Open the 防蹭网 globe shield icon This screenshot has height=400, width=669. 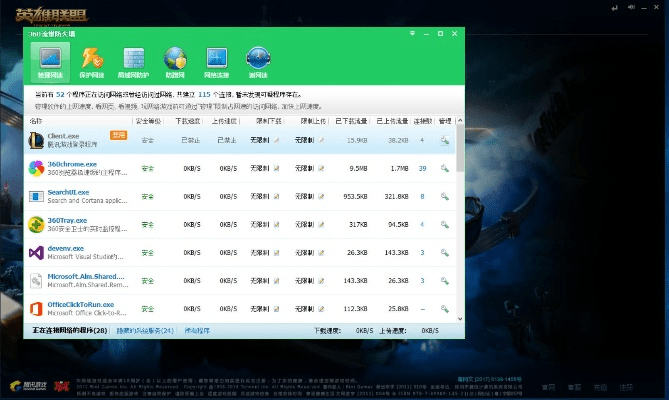(175, 62)
